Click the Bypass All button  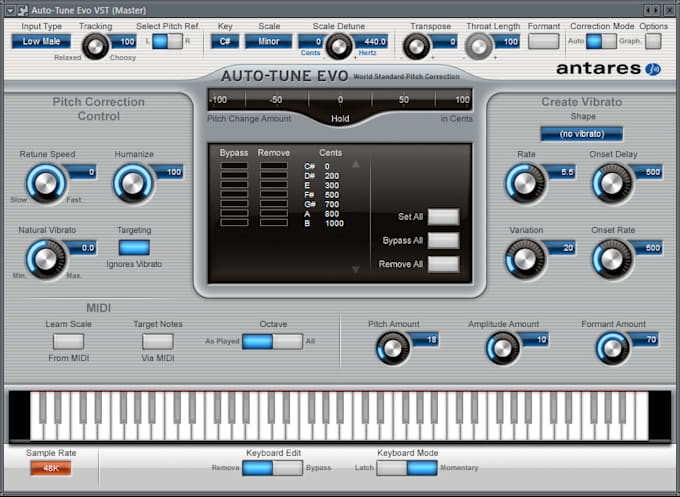click(443, 240)
